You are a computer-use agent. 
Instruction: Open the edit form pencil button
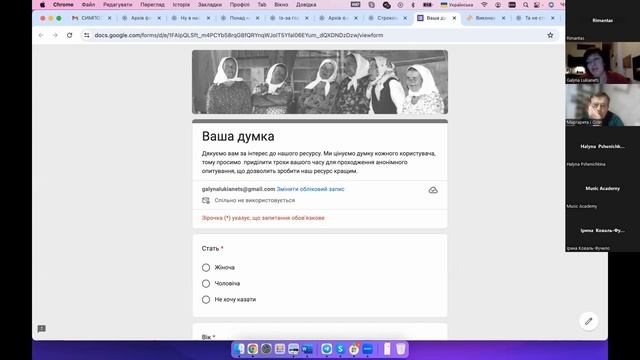pos(588,321)
